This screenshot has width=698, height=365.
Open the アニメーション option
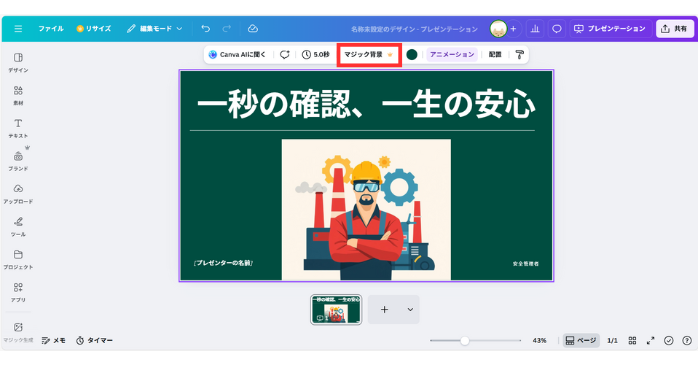tap(452, 54)
